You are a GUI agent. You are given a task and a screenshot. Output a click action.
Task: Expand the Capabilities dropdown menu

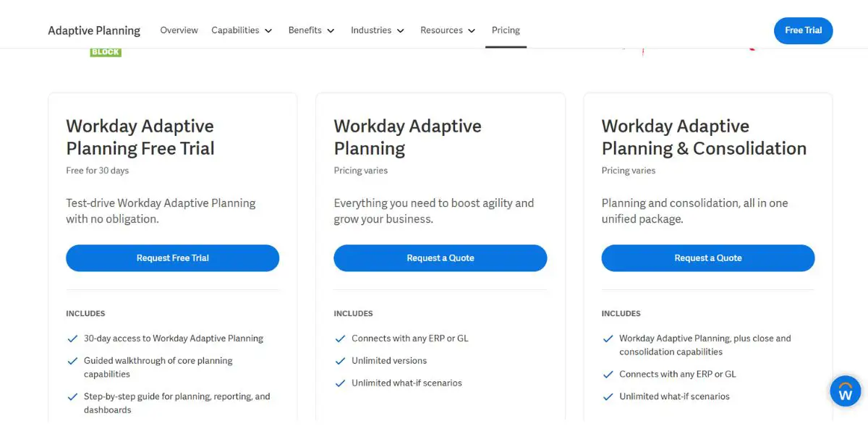pyautogui.click(x=242, y=30)
